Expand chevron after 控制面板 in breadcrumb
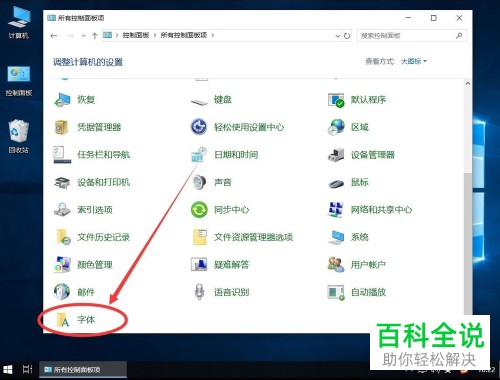500x380 pixels. tap(155, 35)
